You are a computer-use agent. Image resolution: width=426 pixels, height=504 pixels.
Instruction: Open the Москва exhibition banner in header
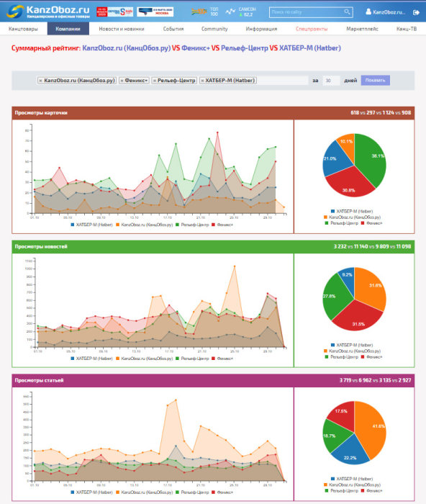click(155, 12)
